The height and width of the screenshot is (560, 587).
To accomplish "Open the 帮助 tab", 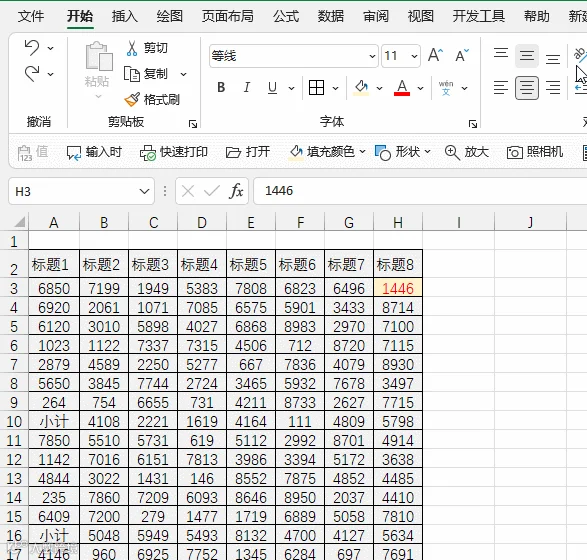I will point(537,16).
